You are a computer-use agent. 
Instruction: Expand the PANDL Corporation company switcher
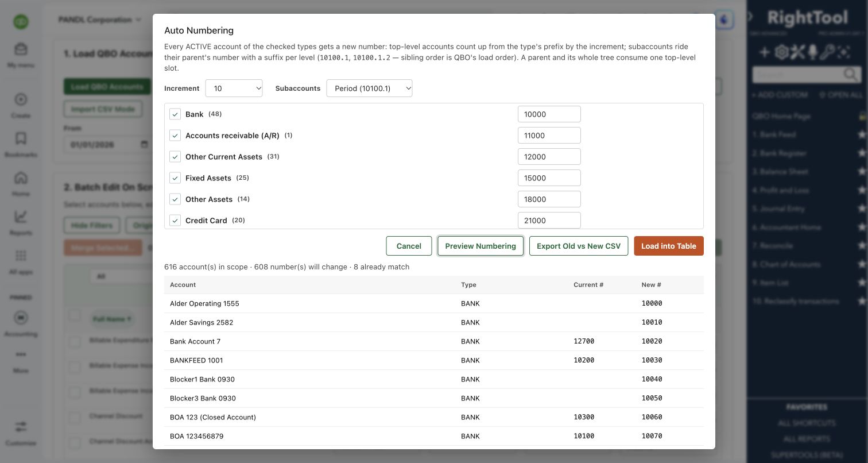(100, 20)
